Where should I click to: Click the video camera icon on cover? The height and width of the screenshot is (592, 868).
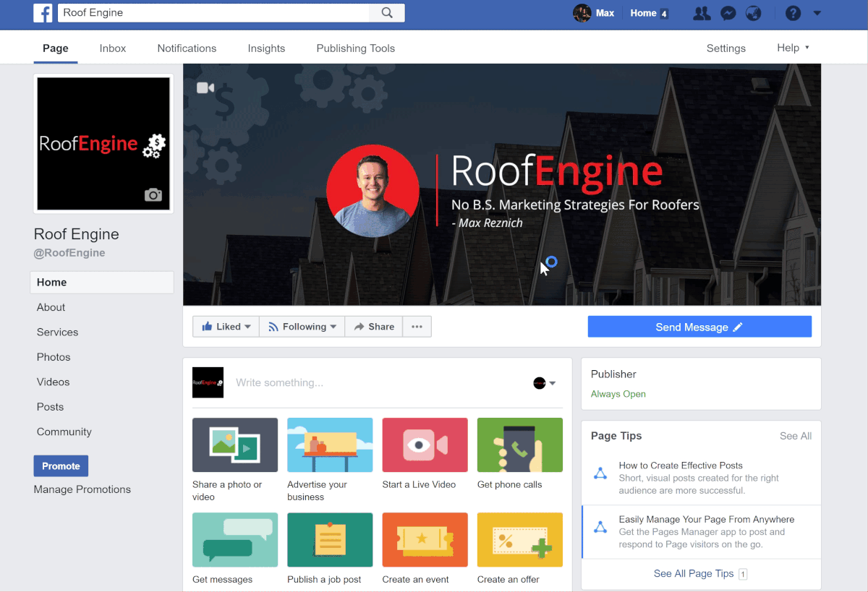[205, 87]
